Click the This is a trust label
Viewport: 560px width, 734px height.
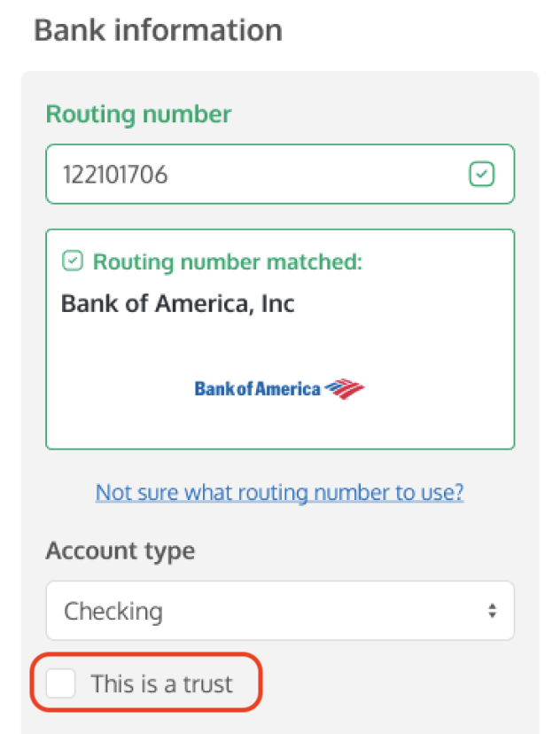pyautogui.click(x=161, y=683)
